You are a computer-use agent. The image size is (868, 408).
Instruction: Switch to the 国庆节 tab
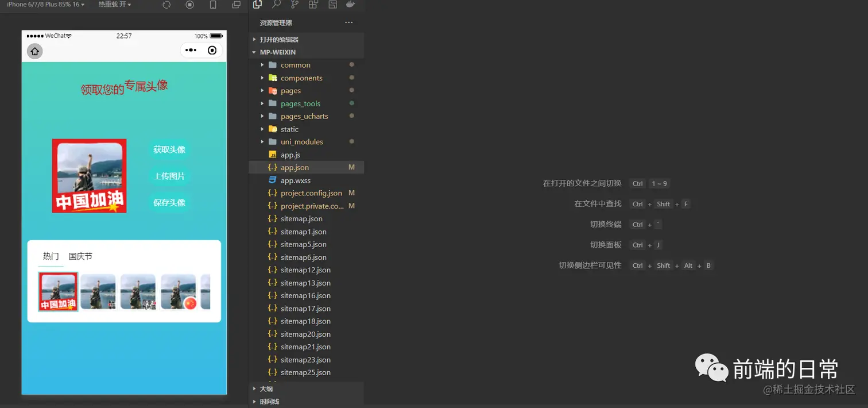click(80, 256)
